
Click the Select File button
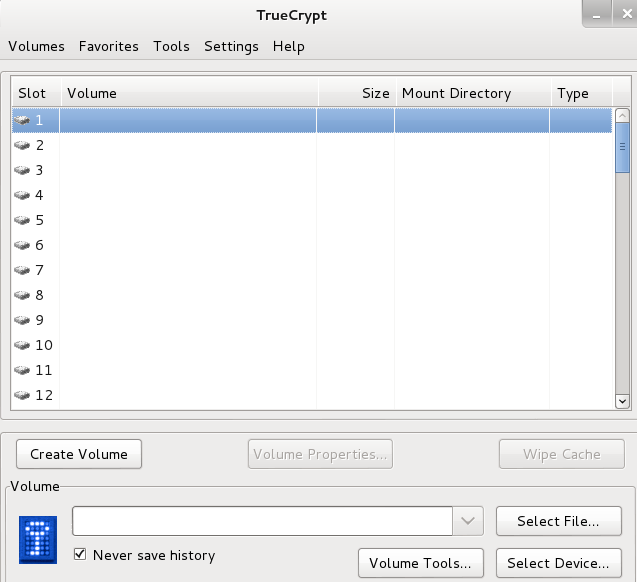(559, 521)
